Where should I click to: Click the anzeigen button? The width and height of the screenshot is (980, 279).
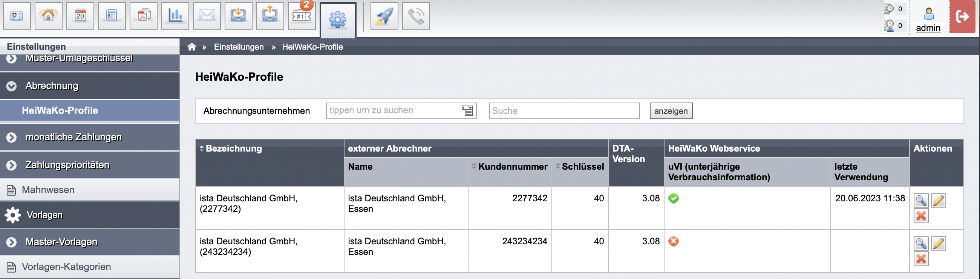[x=671, y=111]
